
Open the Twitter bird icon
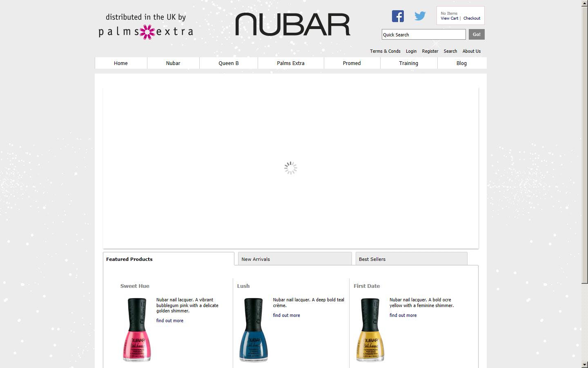420,16
